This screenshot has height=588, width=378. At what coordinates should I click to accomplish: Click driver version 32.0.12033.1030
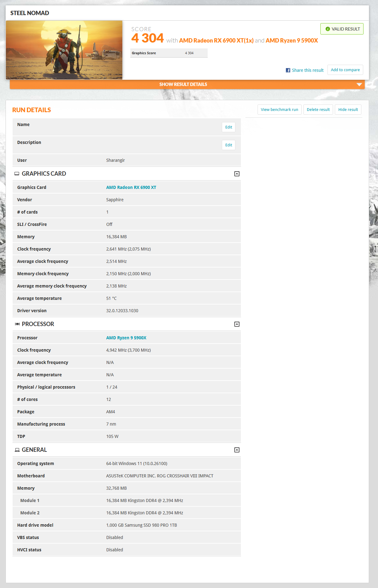click(122, 311)
